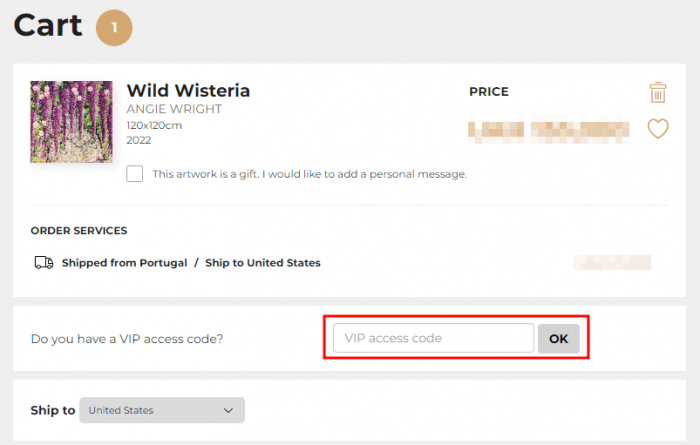Screen dimensions: 700x445
Task: Click the shipping truck icon
Action: click(43, 263)
